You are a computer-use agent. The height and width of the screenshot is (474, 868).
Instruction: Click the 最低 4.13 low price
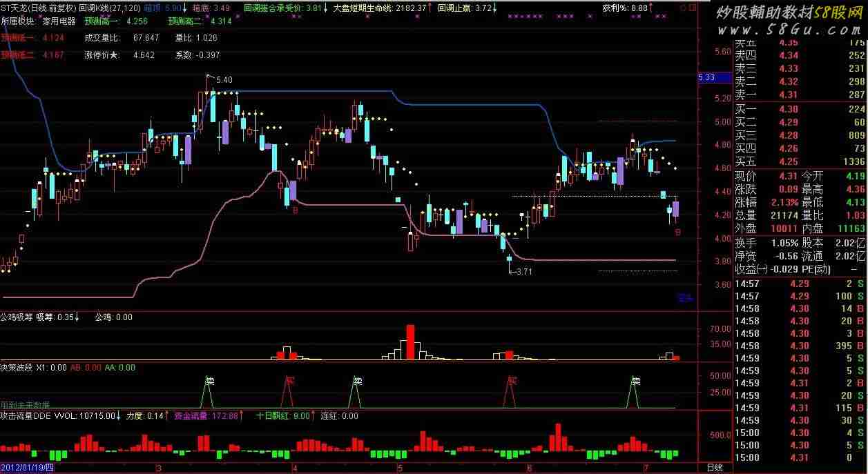(x=833, y=202)
